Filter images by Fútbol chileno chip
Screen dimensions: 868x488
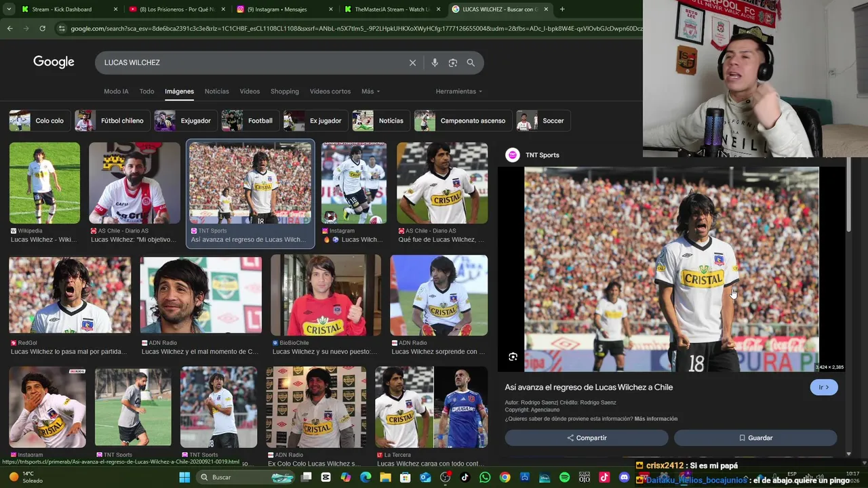tap(111, 121)
